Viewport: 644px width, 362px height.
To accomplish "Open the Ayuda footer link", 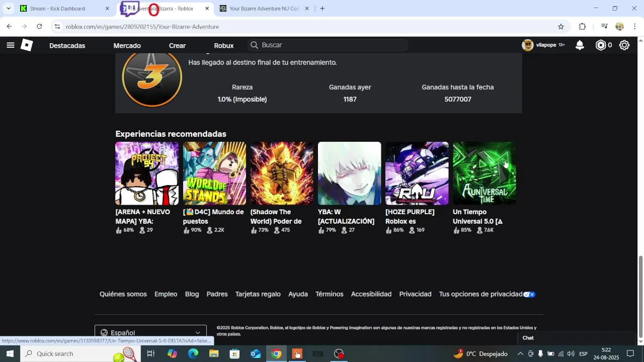I will coord(298,294).
